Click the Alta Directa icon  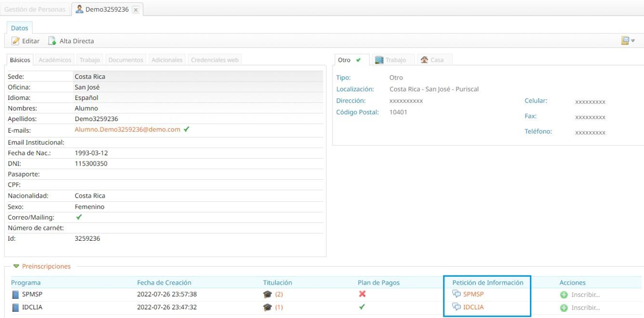click(52, 41)
